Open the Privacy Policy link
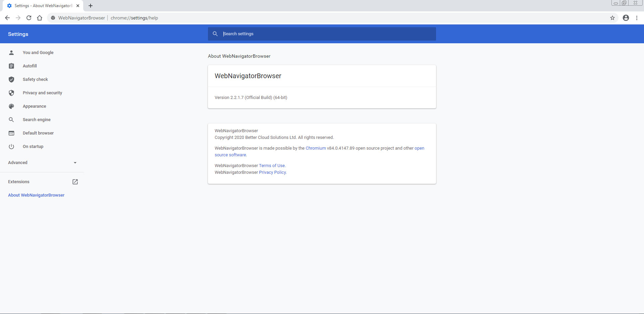The width and height of the screenshot is (644, 314). tap(272, 172)
